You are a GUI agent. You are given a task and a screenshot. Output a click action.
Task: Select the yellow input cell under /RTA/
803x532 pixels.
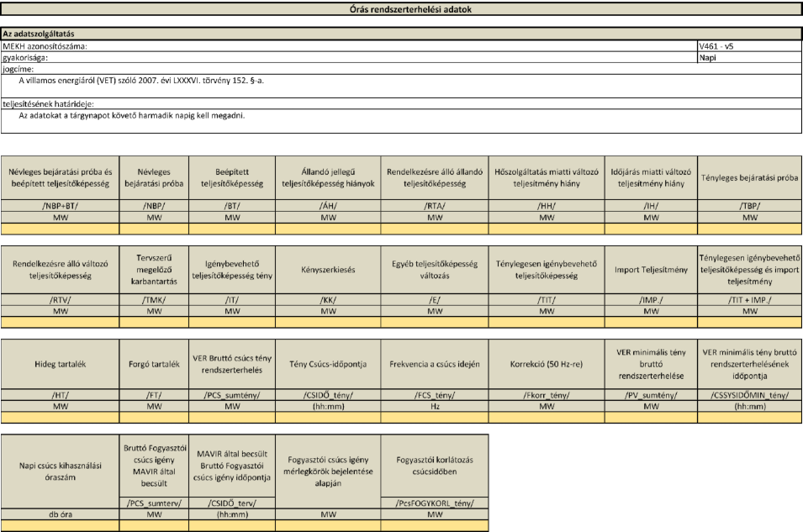[x=433, y=228]
